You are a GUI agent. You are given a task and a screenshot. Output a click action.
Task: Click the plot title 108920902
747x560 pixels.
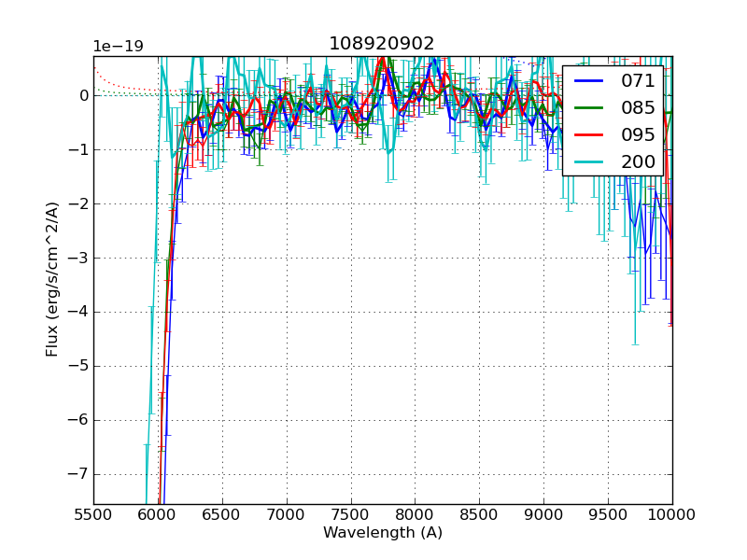tap(382, 44)
